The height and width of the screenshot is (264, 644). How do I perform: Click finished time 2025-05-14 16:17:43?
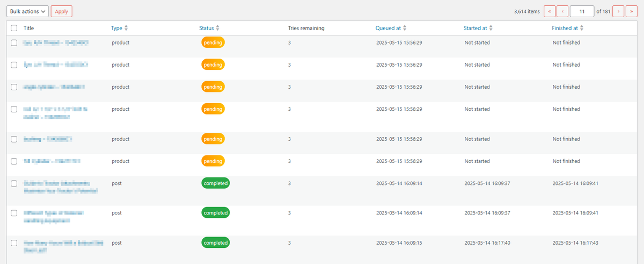(x=575, y=243)
